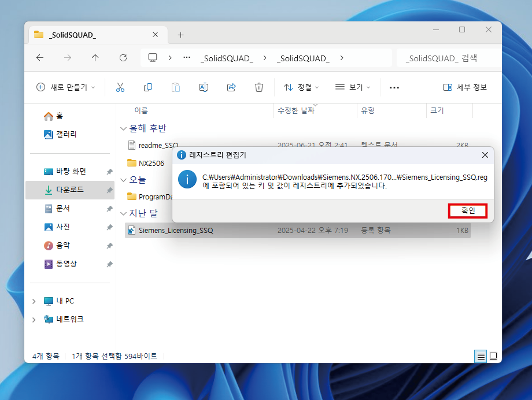Open the 새로 만들기 dropdown

point(66,87)
